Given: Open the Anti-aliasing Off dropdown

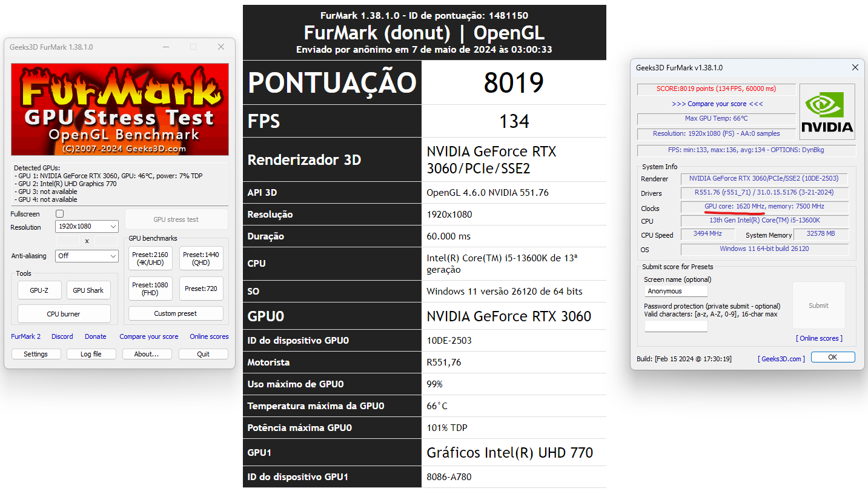Looking at the screenshot, I should pos(87,256).
